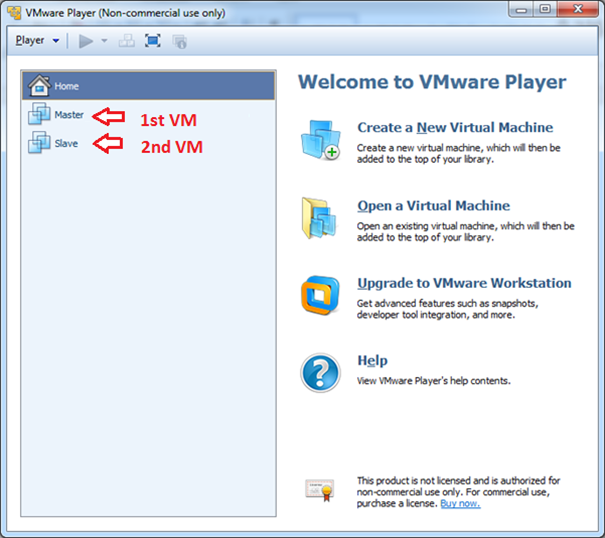Click Create a New Virtual Machine link
This screenshot has height=538, width=605.
pos(455,127)
